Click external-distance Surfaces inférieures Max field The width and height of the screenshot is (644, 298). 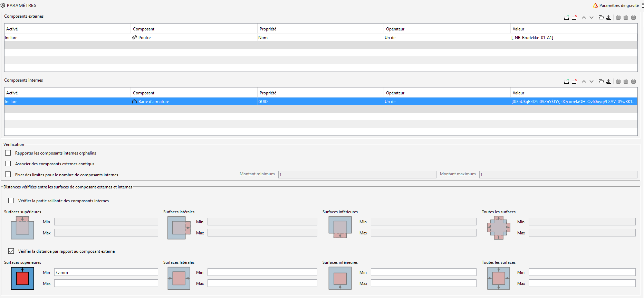coord(424,283)
